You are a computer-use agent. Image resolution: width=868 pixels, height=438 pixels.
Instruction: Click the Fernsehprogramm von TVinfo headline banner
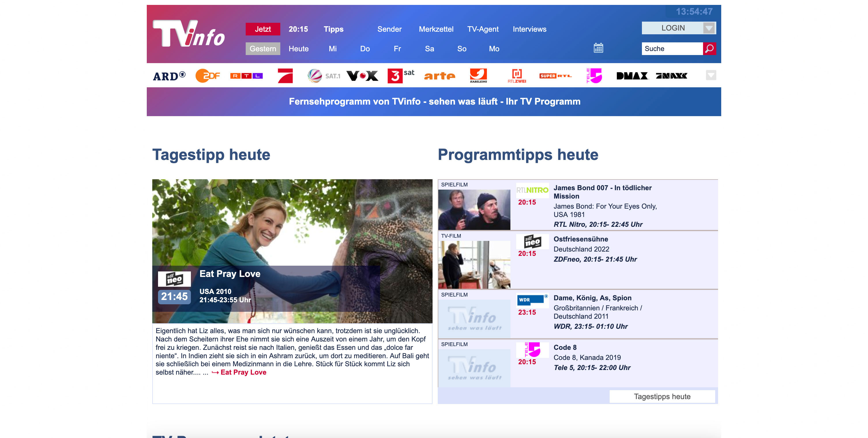point(434,101)
